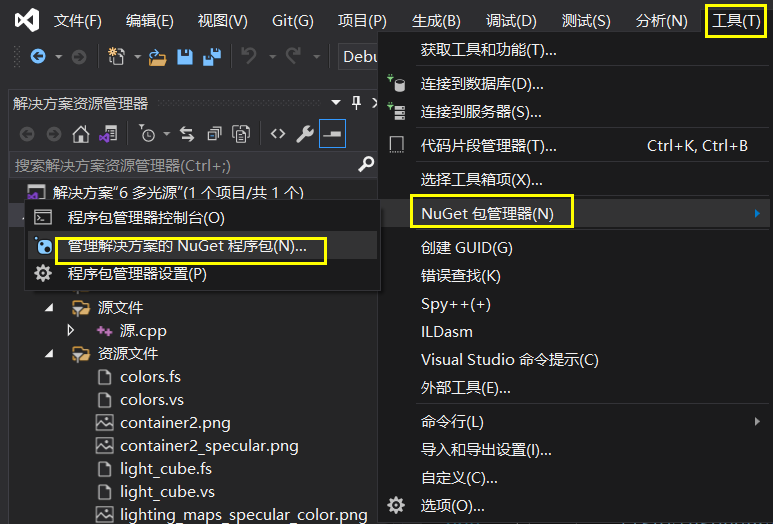
Task: Expand the 命令行(L) submenu
Action: pyautogui.click(x=573, y=422)
